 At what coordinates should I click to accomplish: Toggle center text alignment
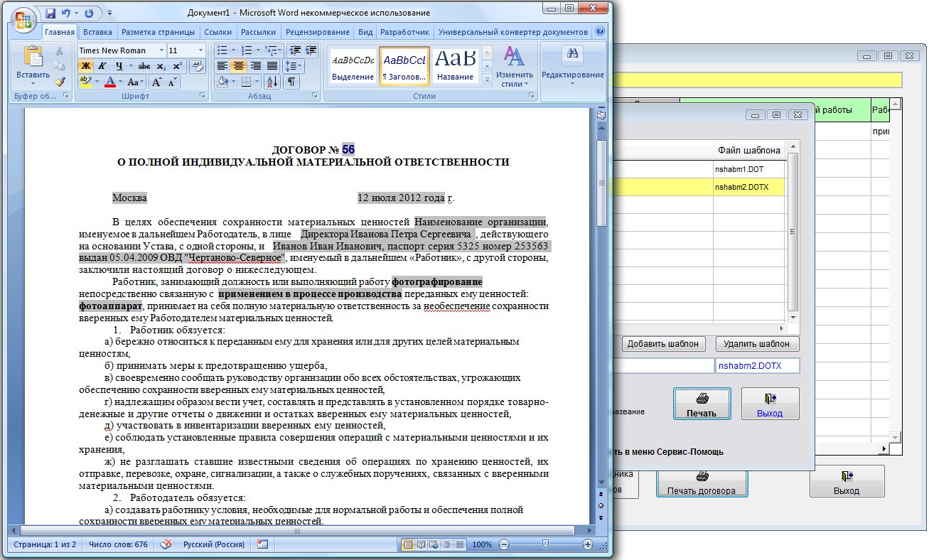(x=239, y=66)
